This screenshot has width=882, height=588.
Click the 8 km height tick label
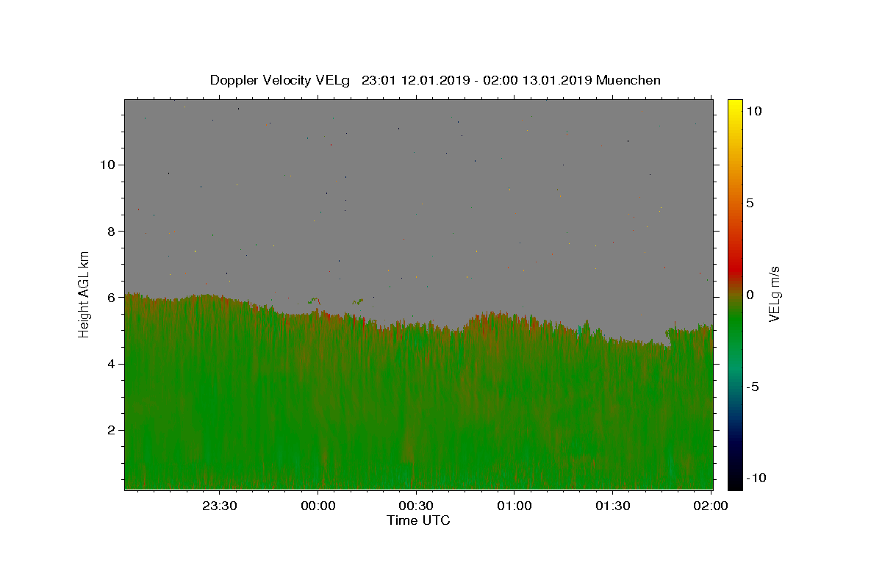coord(112,231)
